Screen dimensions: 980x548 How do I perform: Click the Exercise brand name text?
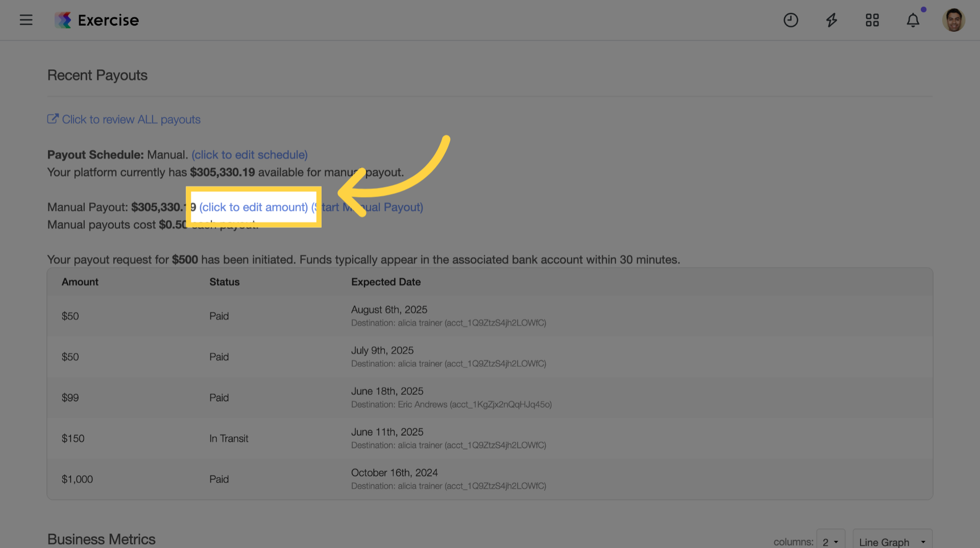[108, 20]
